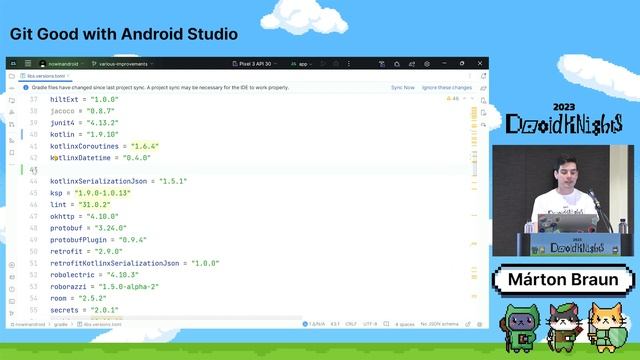Click the warnings count indicator

(x=453, y=99)
